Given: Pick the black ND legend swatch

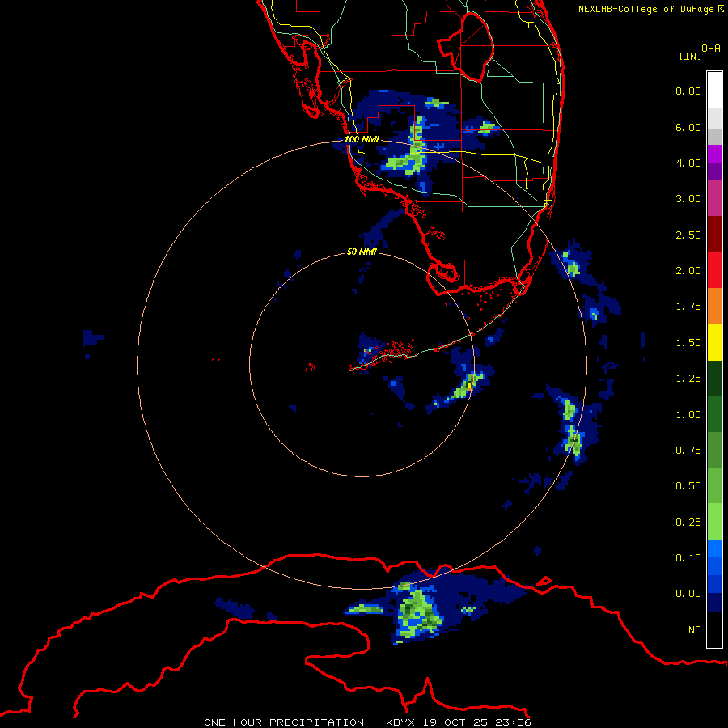Looking at the screenshot, I should pos(714,629).
